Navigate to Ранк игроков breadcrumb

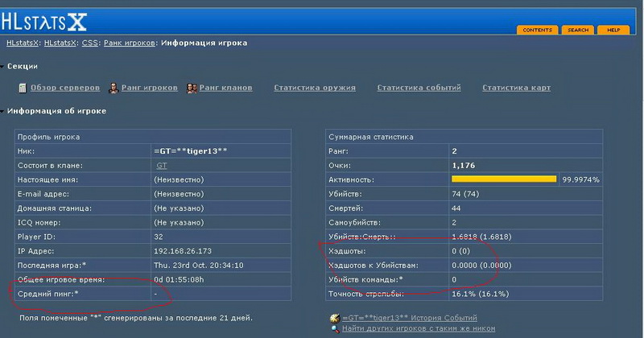tap(129, 43)
